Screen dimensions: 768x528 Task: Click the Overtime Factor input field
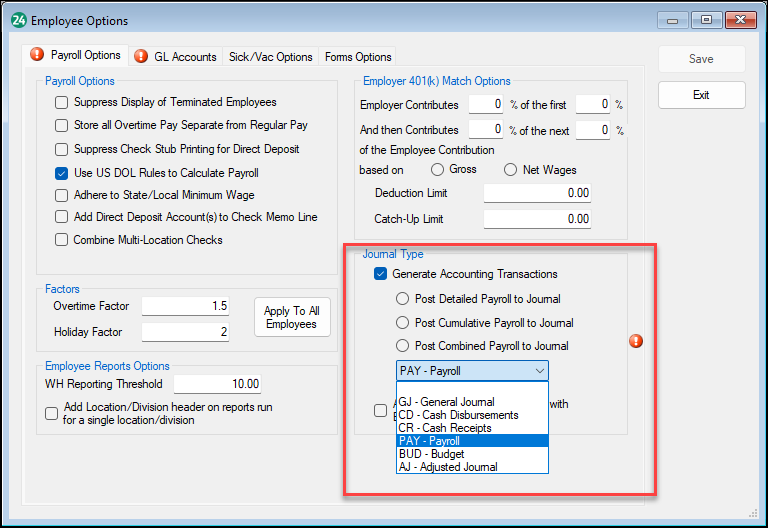click(186, 306)
